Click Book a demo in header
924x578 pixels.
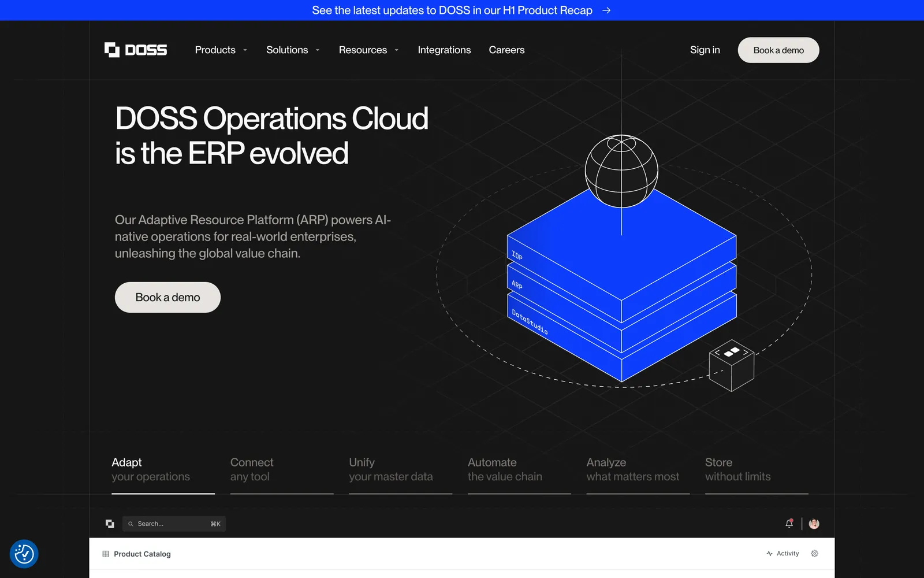click(778, 50)
